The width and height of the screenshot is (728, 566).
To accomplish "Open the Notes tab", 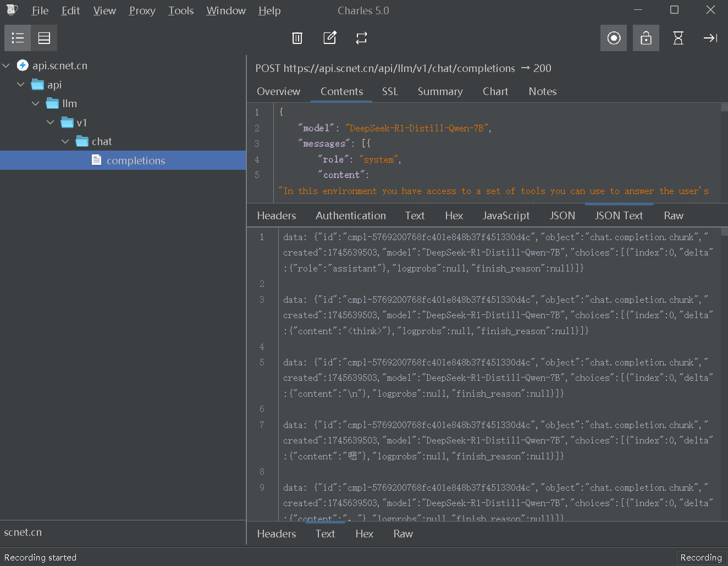I will tap(542, 91).
